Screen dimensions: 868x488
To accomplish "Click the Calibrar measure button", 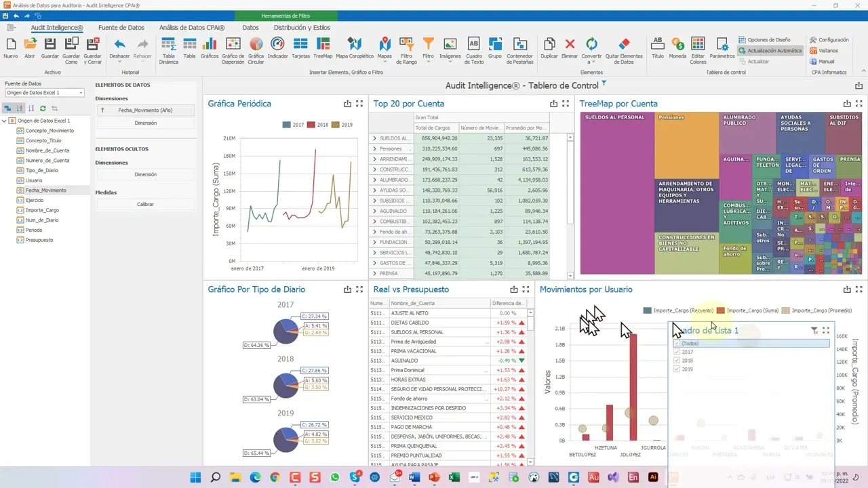I will 146,204.
